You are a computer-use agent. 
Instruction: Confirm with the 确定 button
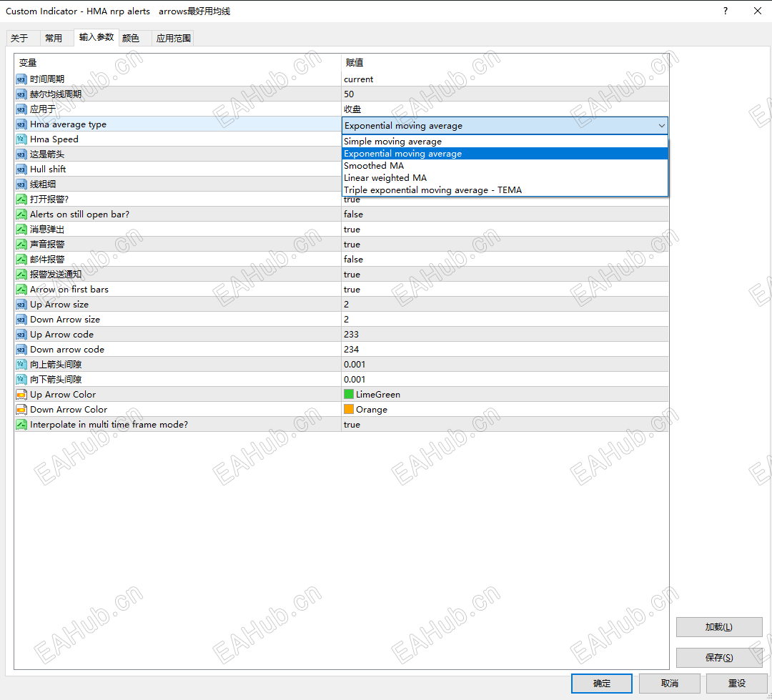(x=602, y=684)
